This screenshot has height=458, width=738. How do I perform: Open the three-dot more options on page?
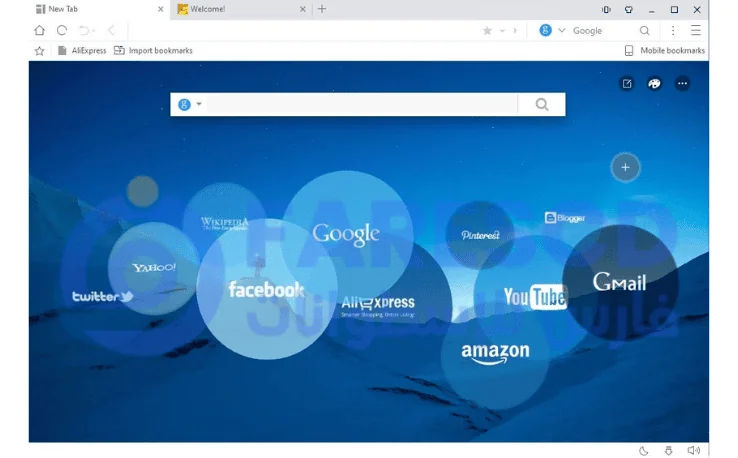point(682,84)
